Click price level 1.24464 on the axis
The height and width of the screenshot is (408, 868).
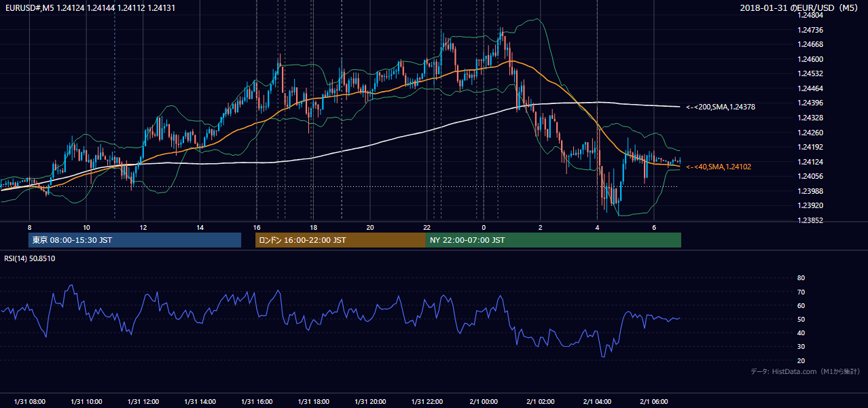[810, 88]
